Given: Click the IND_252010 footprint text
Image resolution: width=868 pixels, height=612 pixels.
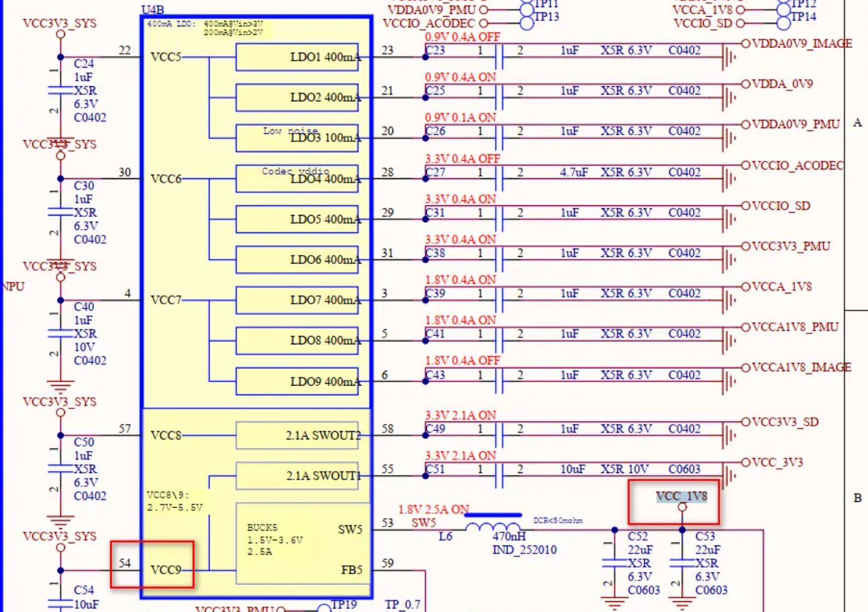Looking at the screenshot, I should 524,550.
